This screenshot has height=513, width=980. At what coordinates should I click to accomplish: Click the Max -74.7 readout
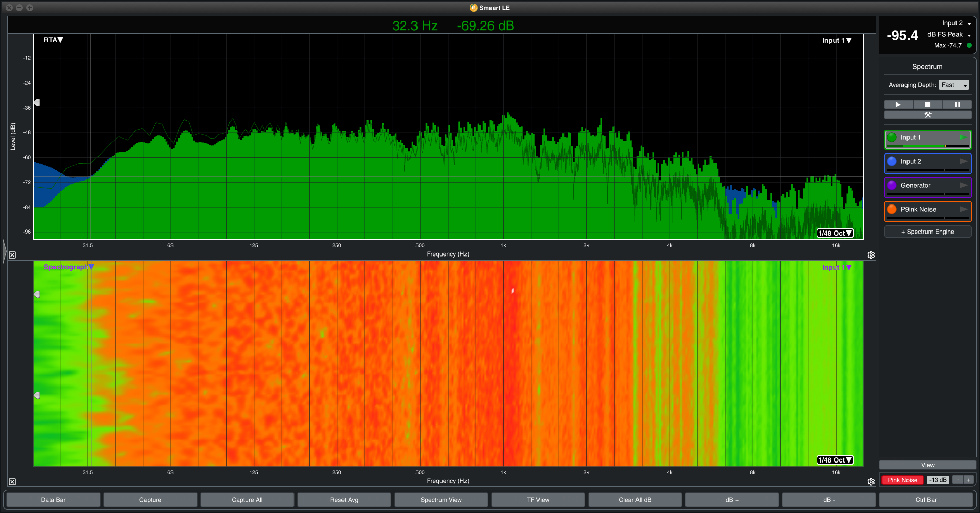(x=948, y=45)
